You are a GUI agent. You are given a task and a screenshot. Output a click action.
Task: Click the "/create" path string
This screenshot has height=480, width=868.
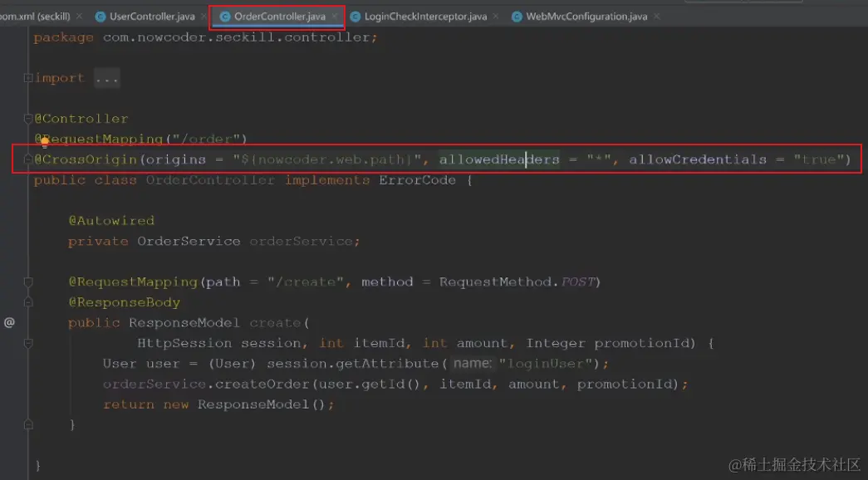coord(305,282)
